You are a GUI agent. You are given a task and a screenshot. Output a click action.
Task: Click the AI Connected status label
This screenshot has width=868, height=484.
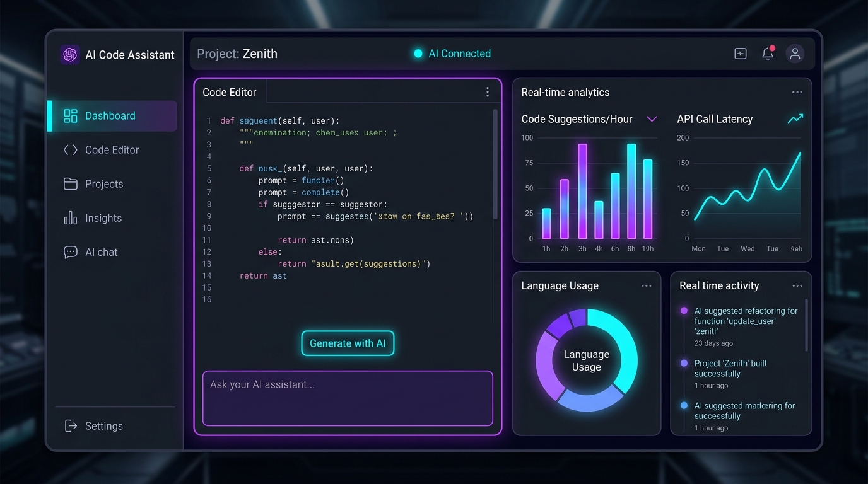(x=460, y=54)
